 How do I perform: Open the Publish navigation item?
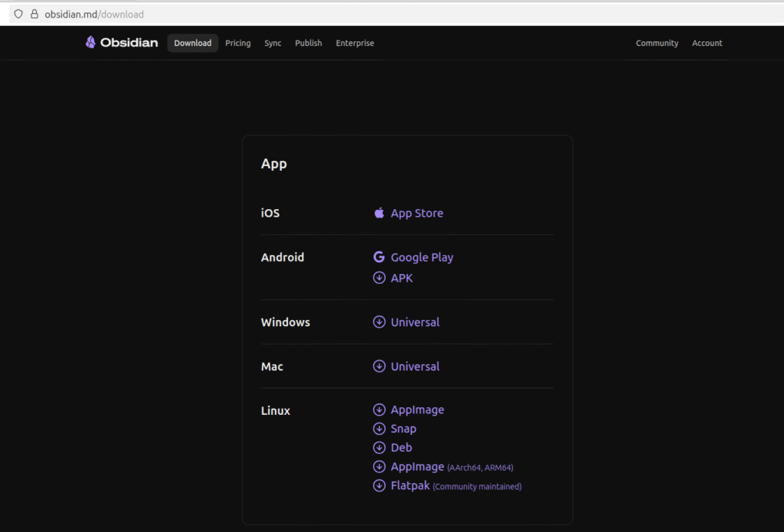309,44
